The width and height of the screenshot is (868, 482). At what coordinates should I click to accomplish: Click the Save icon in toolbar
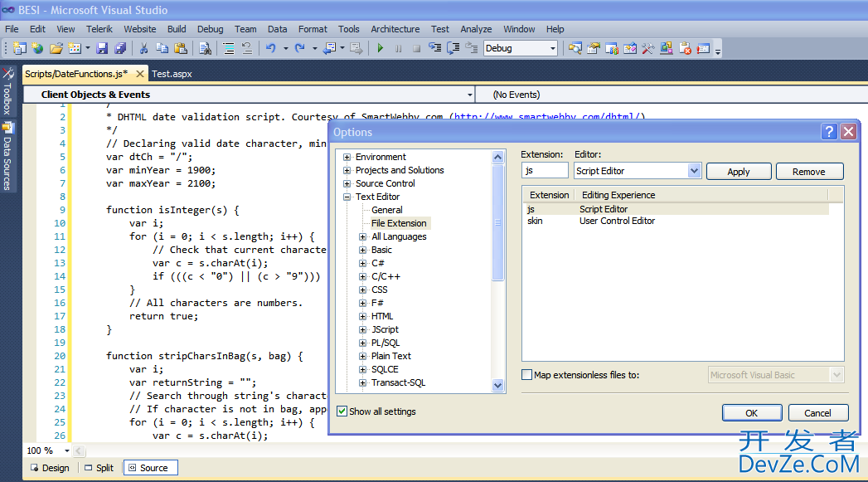[x=102, y=49]
